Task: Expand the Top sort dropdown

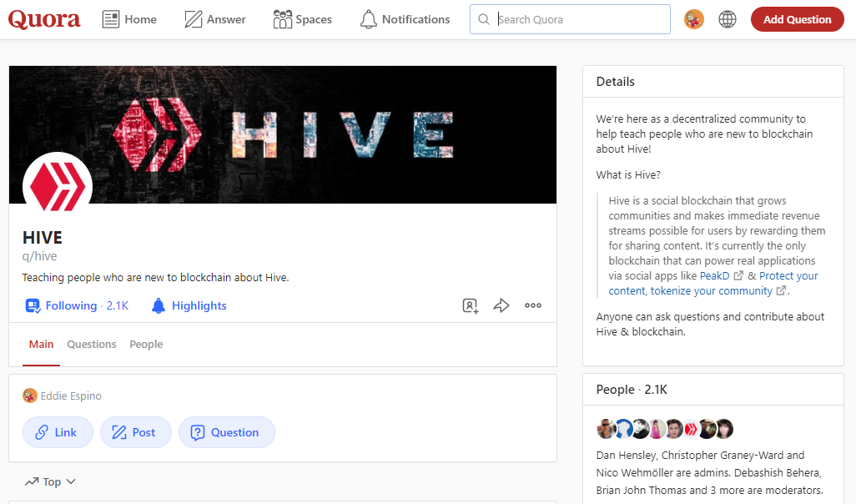Action: (50, 481)
